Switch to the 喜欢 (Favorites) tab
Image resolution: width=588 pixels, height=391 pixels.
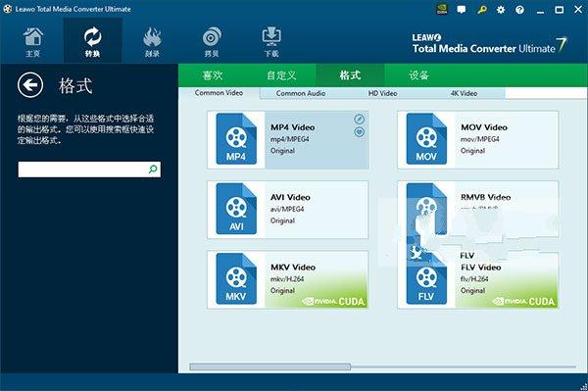pyautogui.click(x=213, y=75)
